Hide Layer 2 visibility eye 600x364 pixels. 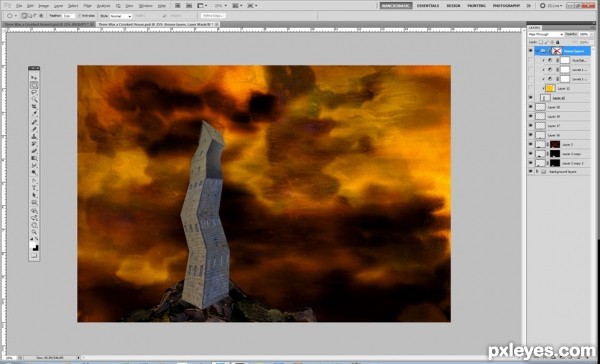click(530, 144)
